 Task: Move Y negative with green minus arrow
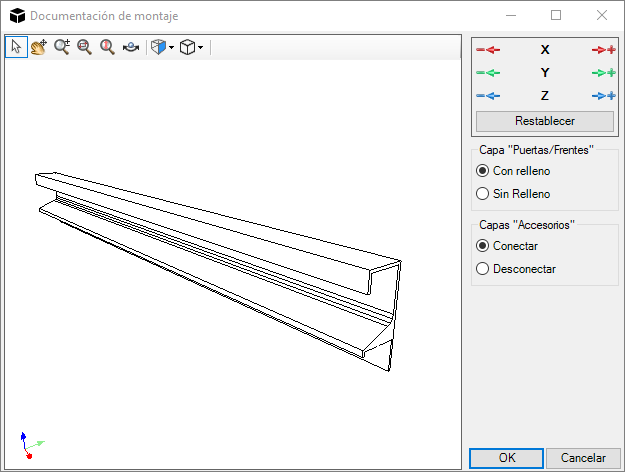(x=488, y=73)
